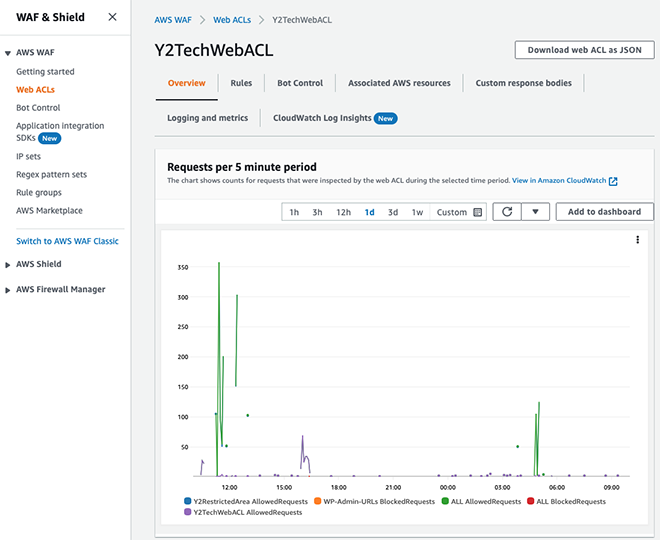This screenshot has width=660, height=540.
Task: Toggle the Y2RestrictedArea AllowedRequests legend swatch
Action: 188,501
